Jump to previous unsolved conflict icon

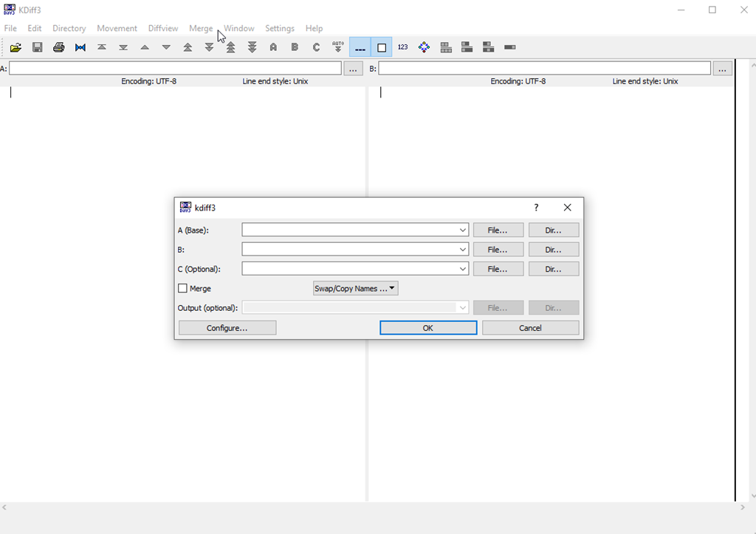[230, 47]
